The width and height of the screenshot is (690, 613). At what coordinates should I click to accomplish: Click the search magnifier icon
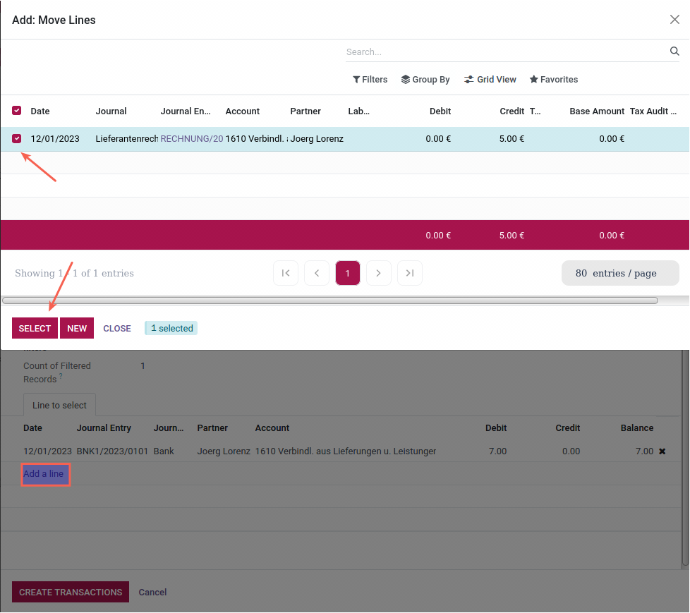[674, 52]
